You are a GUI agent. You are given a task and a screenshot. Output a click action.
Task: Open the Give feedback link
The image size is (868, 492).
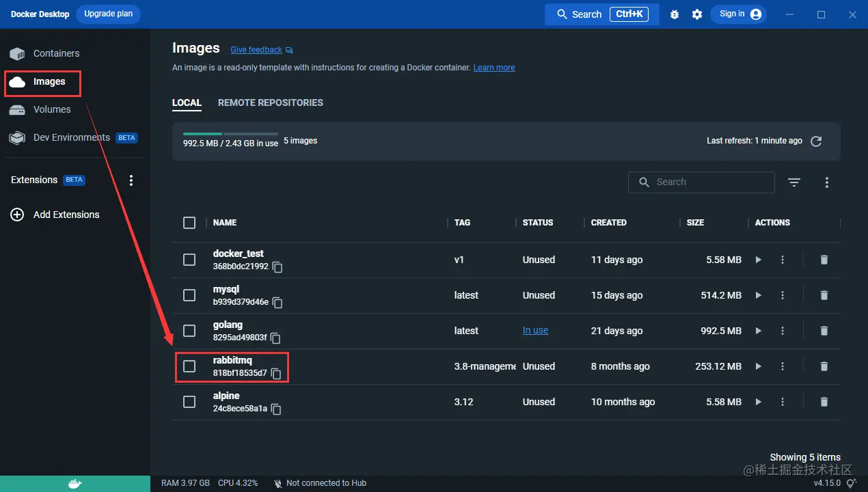pyautogui.click(x=256, y=50)
